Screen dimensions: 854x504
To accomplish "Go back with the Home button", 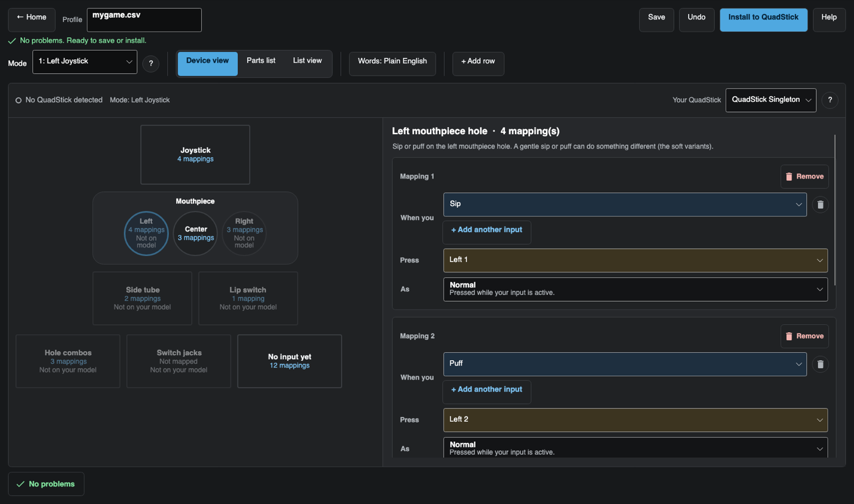I will click(32, 20).
